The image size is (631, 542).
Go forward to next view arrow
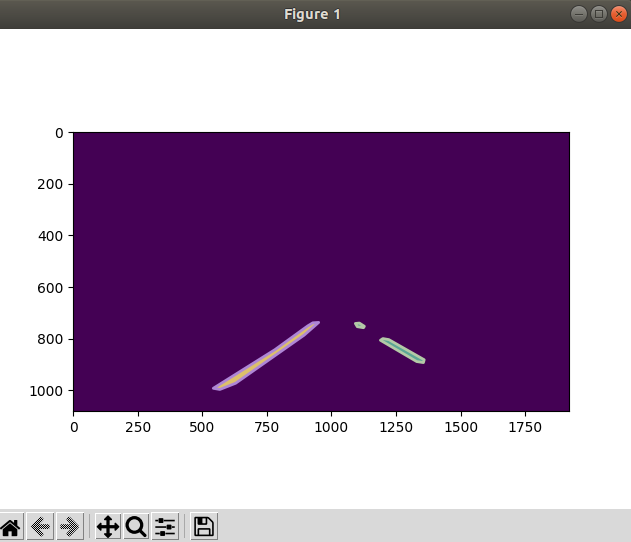coord(70,526)
